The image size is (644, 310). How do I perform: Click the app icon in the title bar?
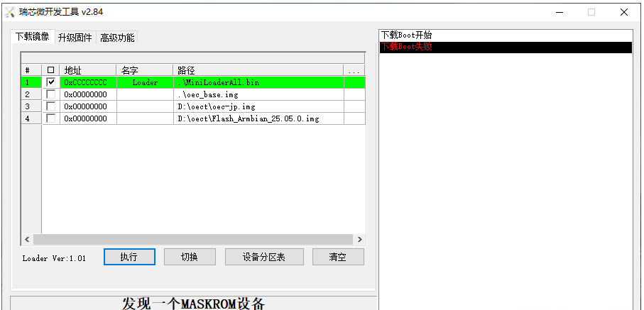[9, 12]
